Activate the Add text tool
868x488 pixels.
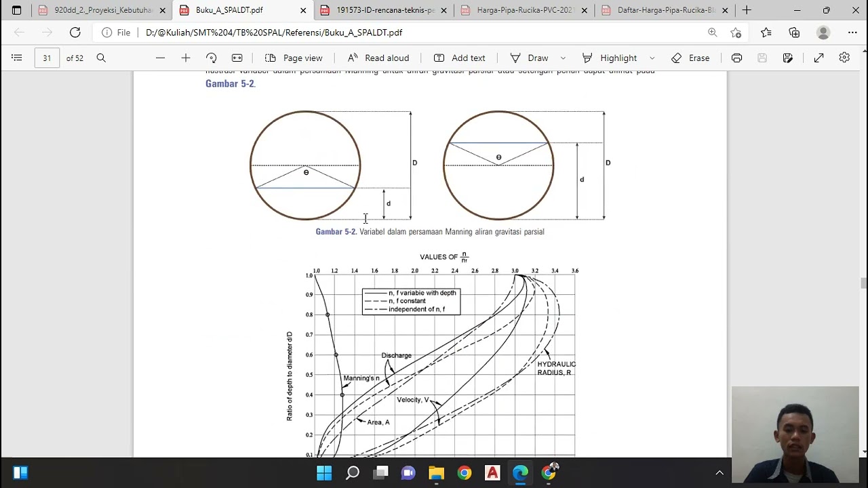[459, 58]
